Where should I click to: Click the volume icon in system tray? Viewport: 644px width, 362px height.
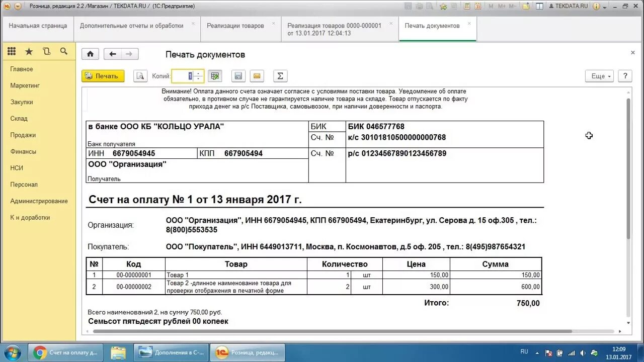(x=582, y=352)
